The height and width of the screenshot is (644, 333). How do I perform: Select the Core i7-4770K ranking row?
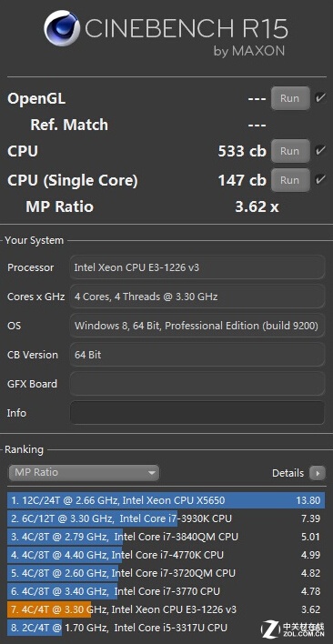pos(166,555)
